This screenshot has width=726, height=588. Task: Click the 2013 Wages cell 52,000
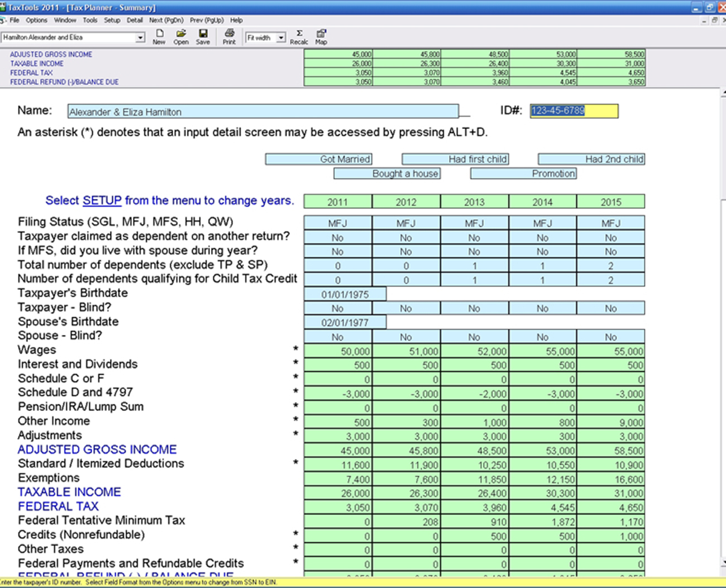tap(475, 351)
